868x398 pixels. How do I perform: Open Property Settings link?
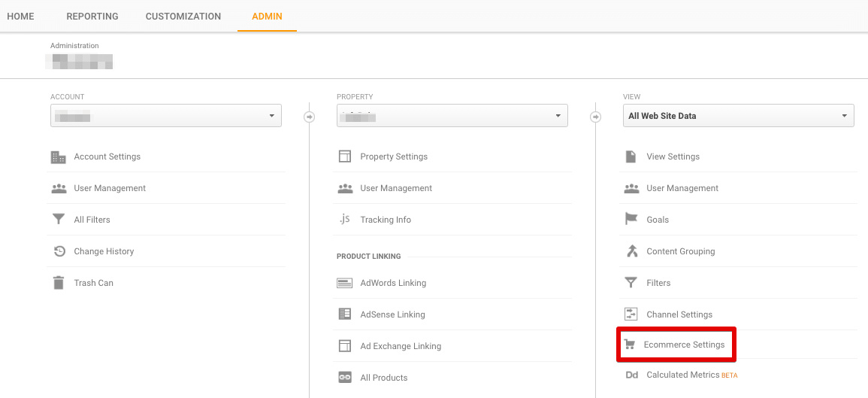[394, 157]
